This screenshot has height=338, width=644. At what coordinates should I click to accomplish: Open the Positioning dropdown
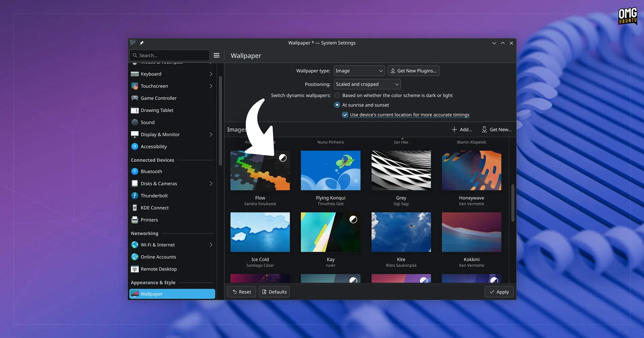click(x=367, y=84)
